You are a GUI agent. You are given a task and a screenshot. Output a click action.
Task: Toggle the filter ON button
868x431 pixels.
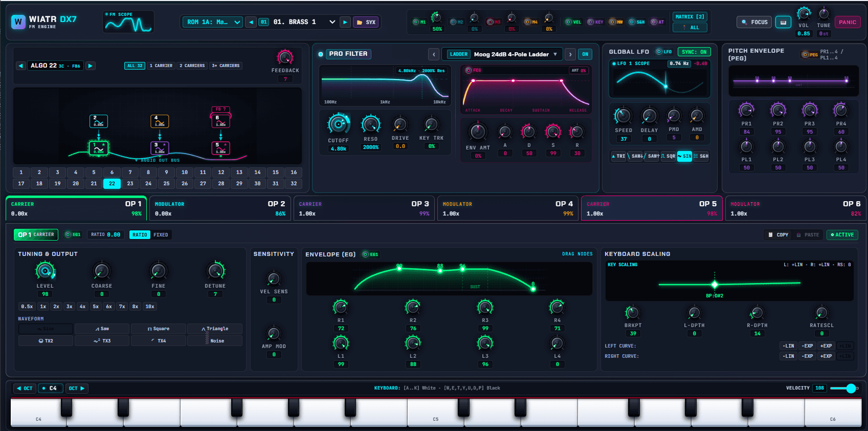tap(585, 54)
